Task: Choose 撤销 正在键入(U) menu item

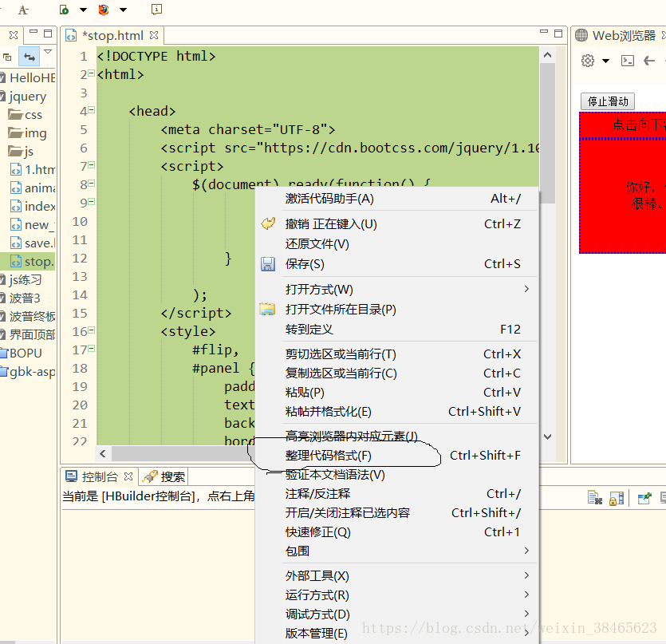Action: [397, 224]
